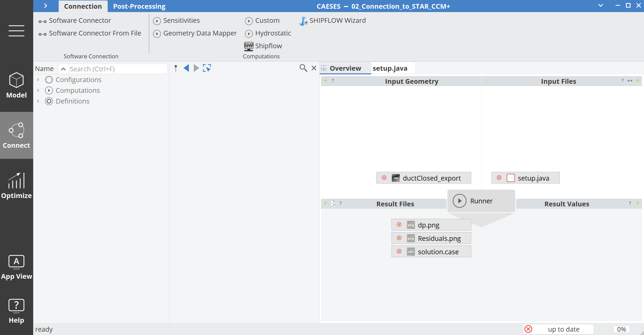Create a new Software Connector
The height and width of the screenshot is (335, 644).
(x=75, y=21)
